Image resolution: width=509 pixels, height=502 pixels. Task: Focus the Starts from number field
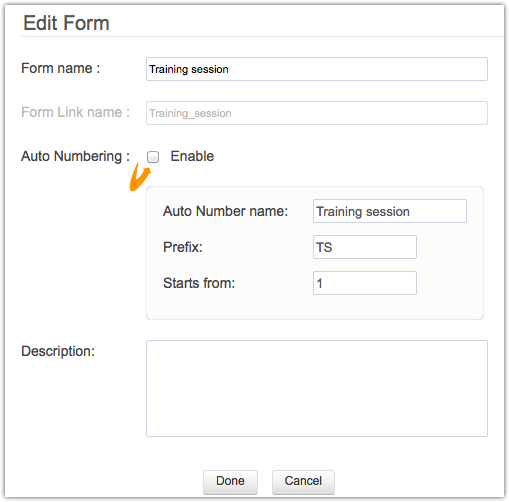(x=365, y=283)
